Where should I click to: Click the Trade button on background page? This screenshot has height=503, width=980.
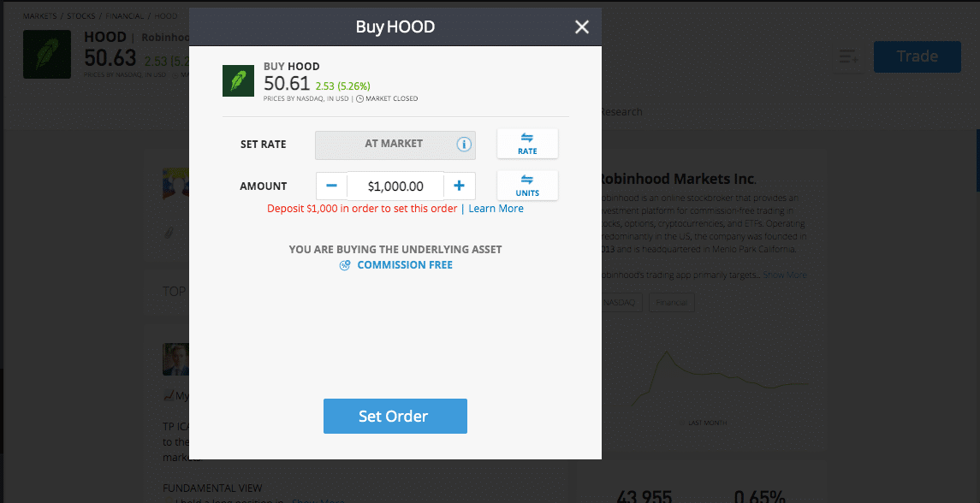coord(917,56)
